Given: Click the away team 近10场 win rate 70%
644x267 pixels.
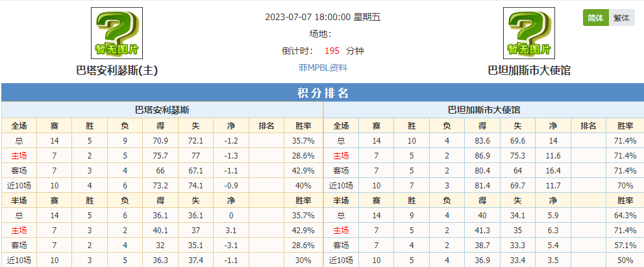Looking at the screenshot, I should pos(625,186).
